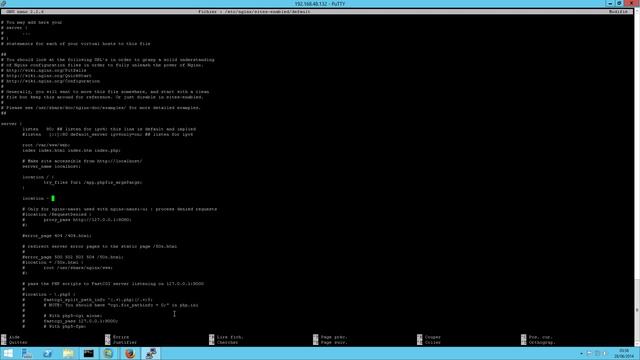The height and width of the screenshot is (360, 640).
Task: Open the Windows Start button
Action: pyautogui.click(x=8, y=353)
